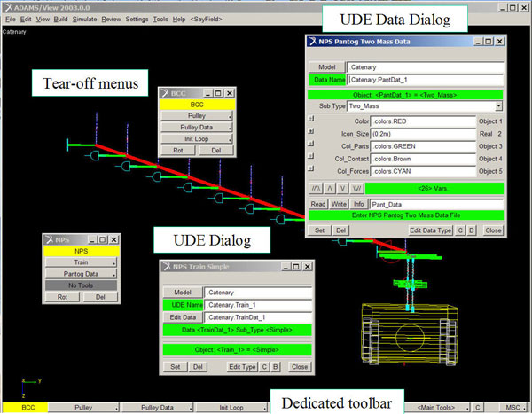Click the single down arrow variables button
The width and height of the screenshot is (532, 414).
[343, 188]
